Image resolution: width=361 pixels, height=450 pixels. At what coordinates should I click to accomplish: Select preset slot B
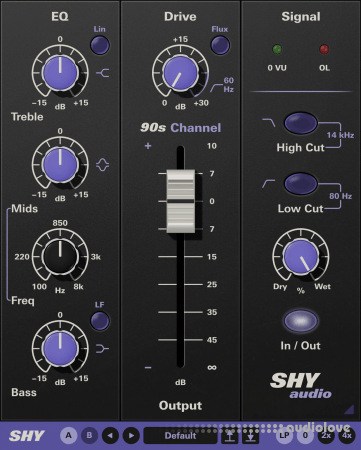pyautogui.click(x=89, y=435)
